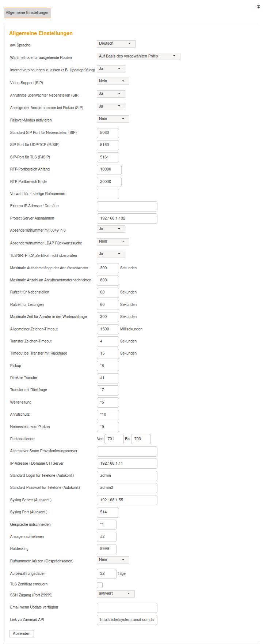Toggle the TLS Zertifikat erneuern checkbox
Screen dimensions: 263x644
[x=100, y=585]
